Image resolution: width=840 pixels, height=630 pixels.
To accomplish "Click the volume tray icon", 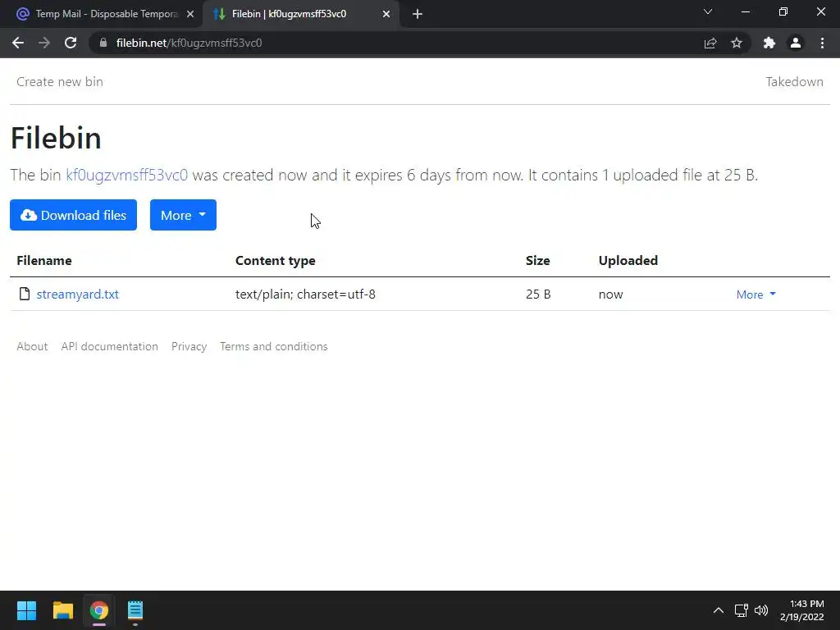I will coord(760,610).
